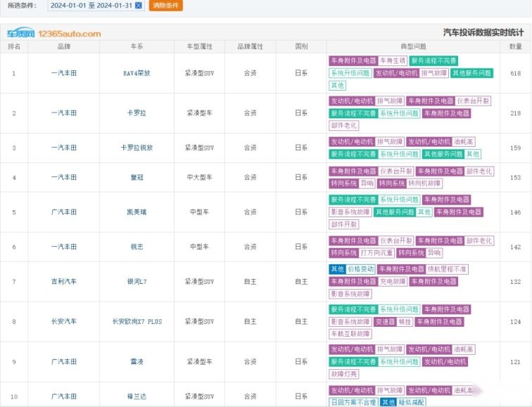The height and width of the screenshot is (407, 532).
Task: Open the 卡罗拉锐放 series link
Action: point(137,148)
